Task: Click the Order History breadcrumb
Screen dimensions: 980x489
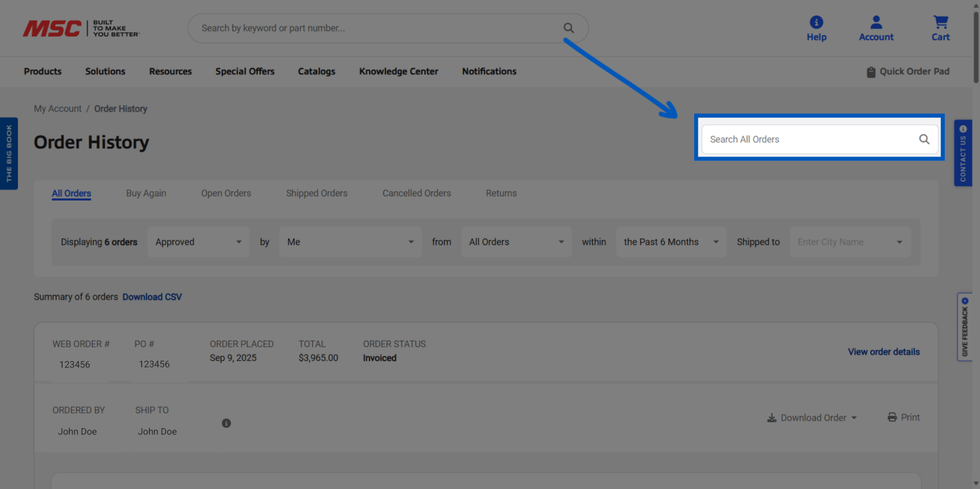Action: point(121,109)
